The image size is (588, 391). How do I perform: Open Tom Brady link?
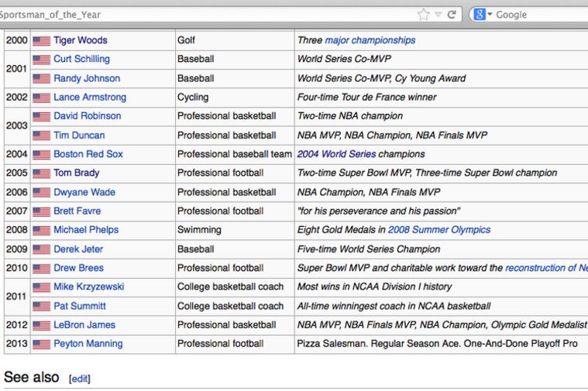[77, 173]
